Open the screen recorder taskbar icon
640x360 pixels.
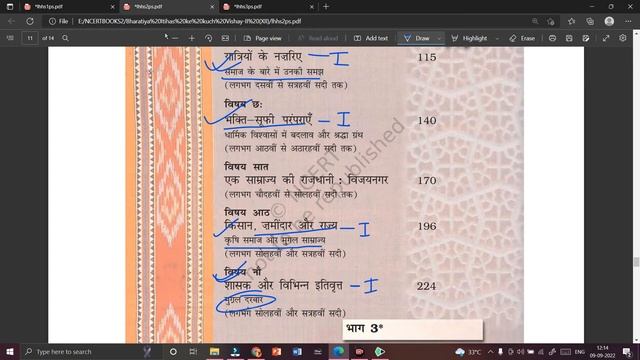click(x=359, y=351)
